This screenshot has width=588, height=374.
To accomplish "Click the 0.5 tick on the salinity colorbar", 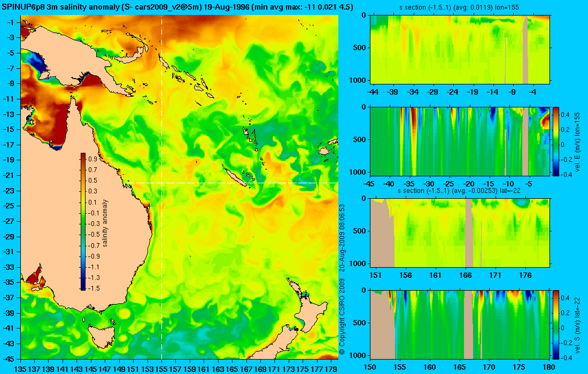I will (x=92, y=181).
